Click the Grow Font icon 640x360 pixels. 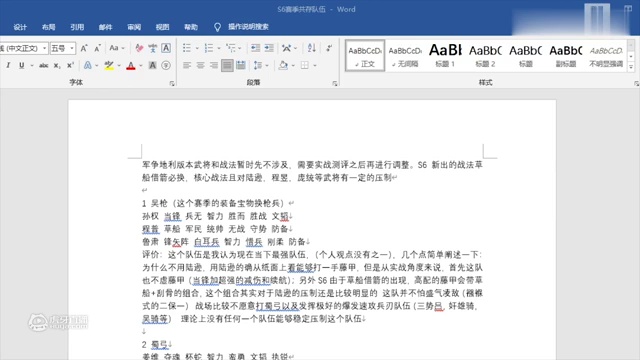click(x=84, y=48)
